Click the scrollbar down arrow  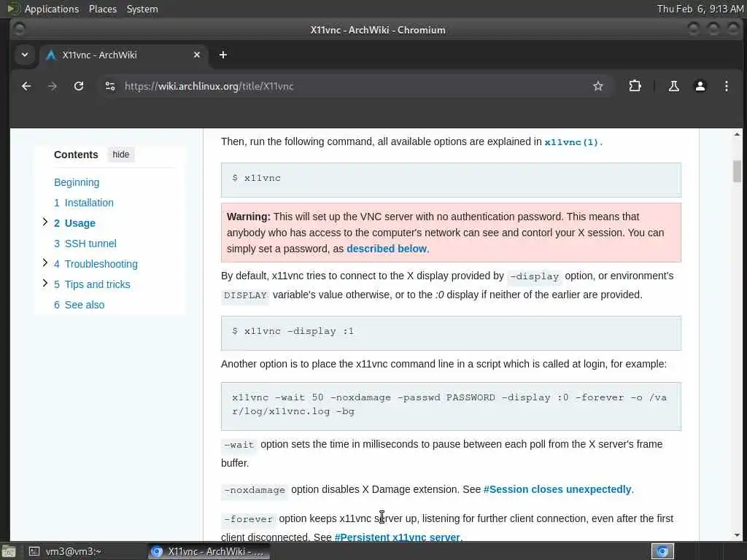[737, 535]
